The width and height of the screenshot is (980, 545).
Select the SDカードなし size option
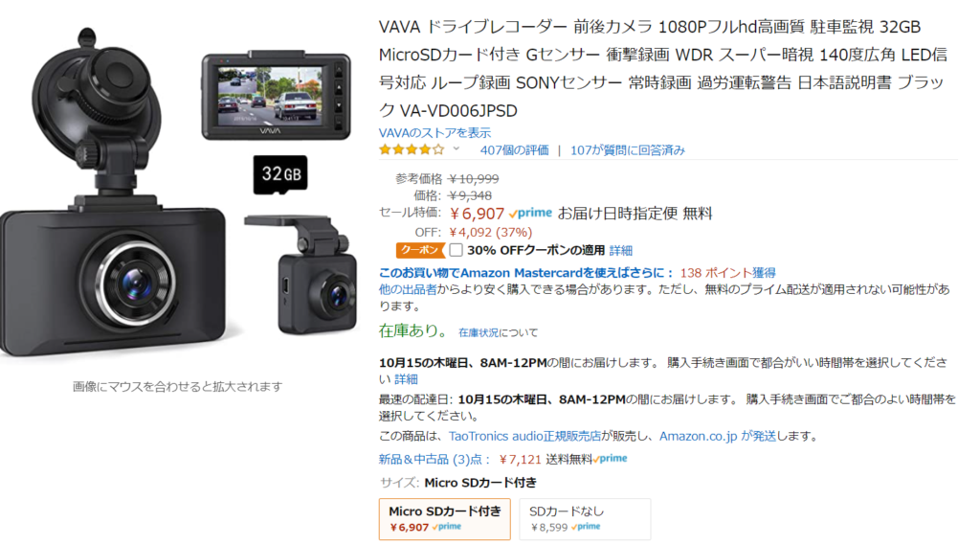[585, 519]
